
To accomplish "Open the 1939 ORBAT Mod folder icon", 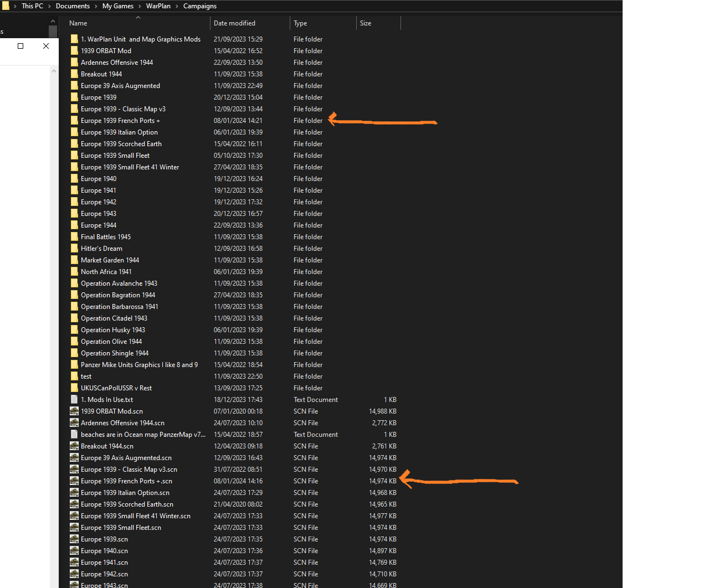I will click(x=74, y=50).
